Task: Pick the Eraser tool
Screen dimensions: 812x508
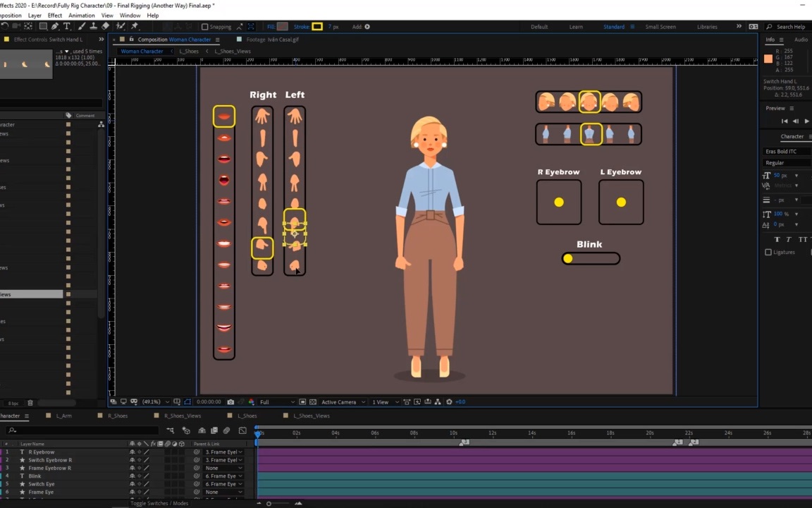Action: (106, 27)
